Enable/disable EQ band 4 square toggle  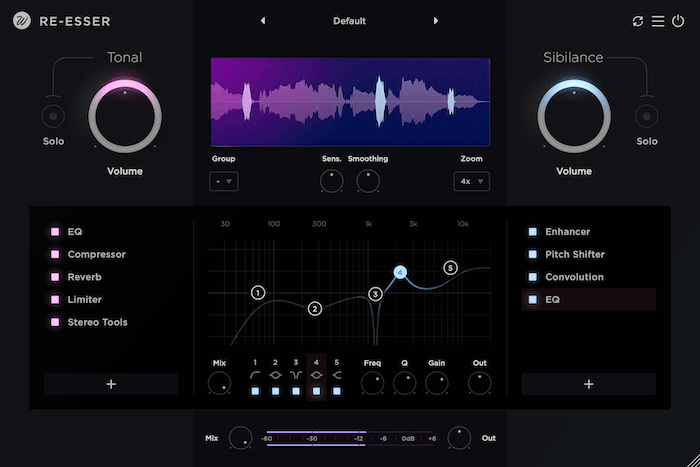[x=316, y=391]
